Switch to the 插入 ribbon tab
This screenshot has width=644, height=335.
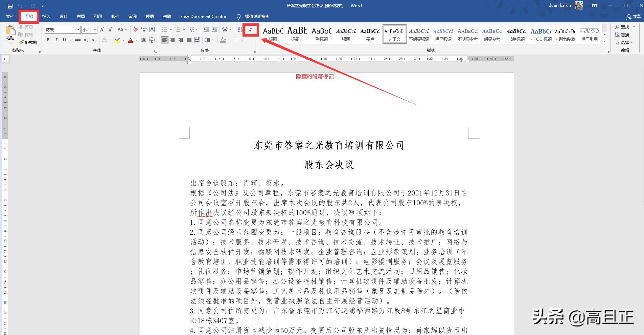point(46,16)
